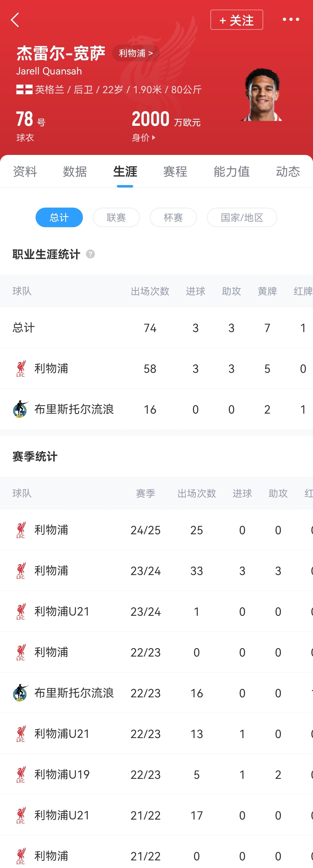Open the 利物浦 team chip in header
313x868 pixels.
(x=135, y=53)
